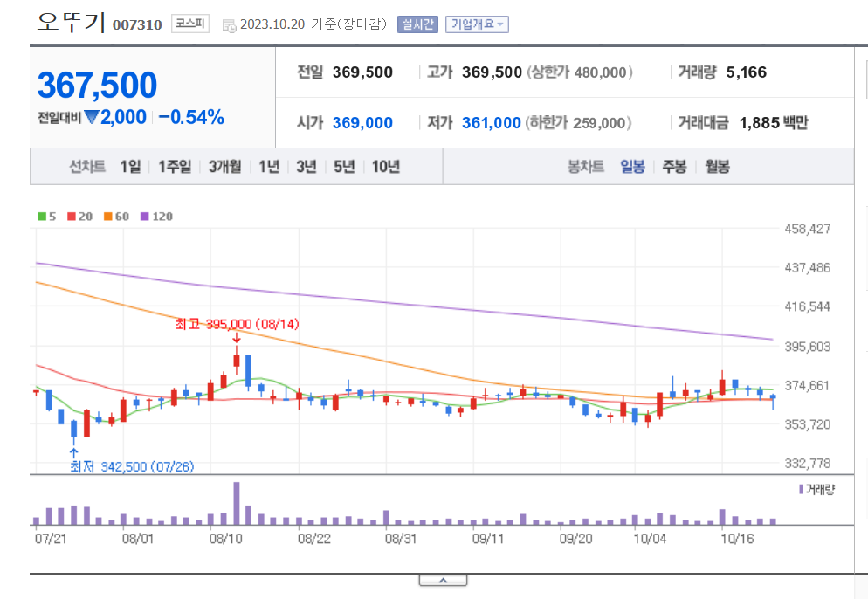Click the calendar icon beside the date
868x599 pixels.
[x=229, y=25]
